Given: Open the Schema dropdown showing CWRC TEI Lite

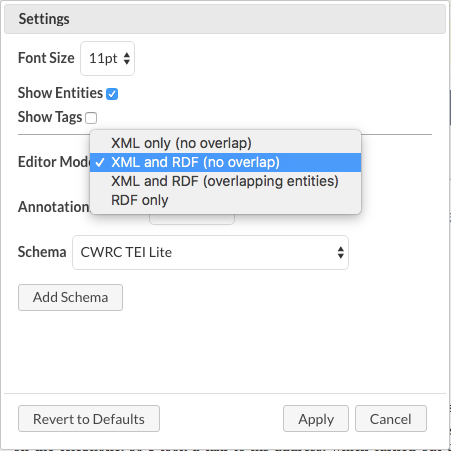Looking at the screenshot, I should point(210,252).
